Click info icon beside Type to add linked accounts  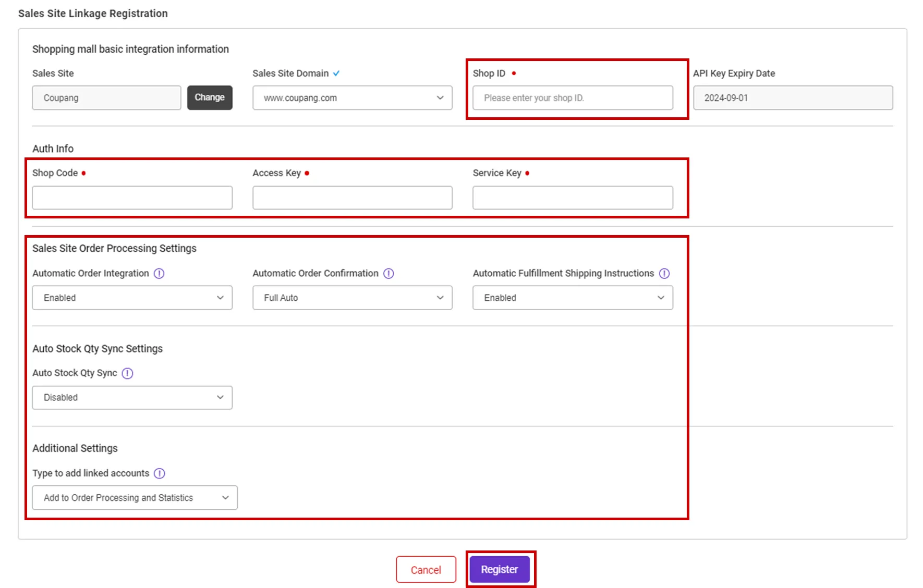[x=160, y=473]
